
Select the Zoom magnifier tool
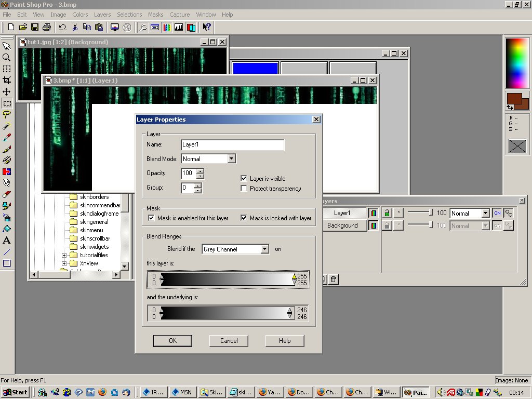click(6, 57)
